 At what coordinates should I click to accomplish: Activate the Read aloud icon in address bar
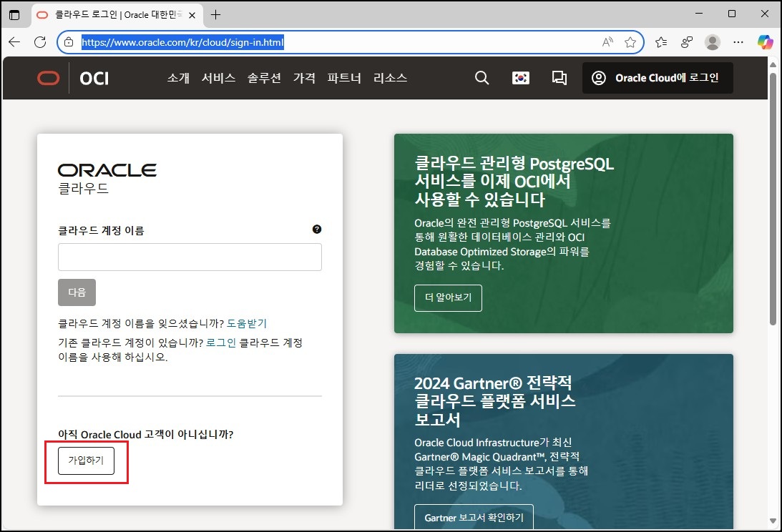pyautogui.click(x=607, y=42)
